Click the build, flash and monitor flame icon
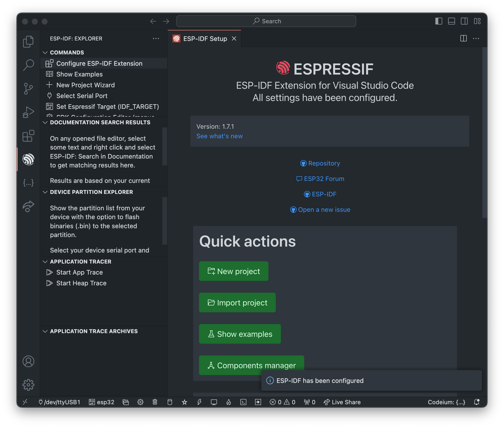504x428 pixels. (x=229, y=402)
